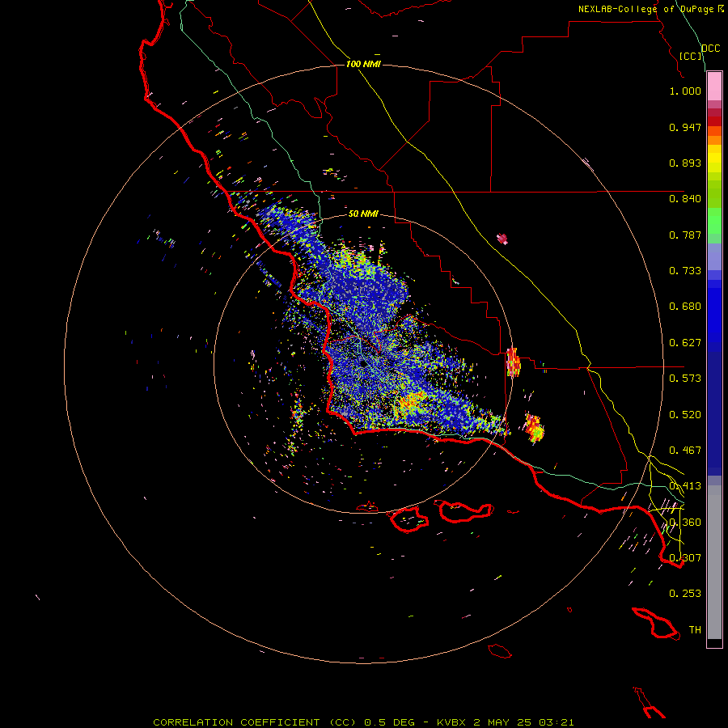Click the yellow-green echo cluster outside the 50 NMI ring
The height and width of the screenshot is (728, 728).
pos(534,427)
